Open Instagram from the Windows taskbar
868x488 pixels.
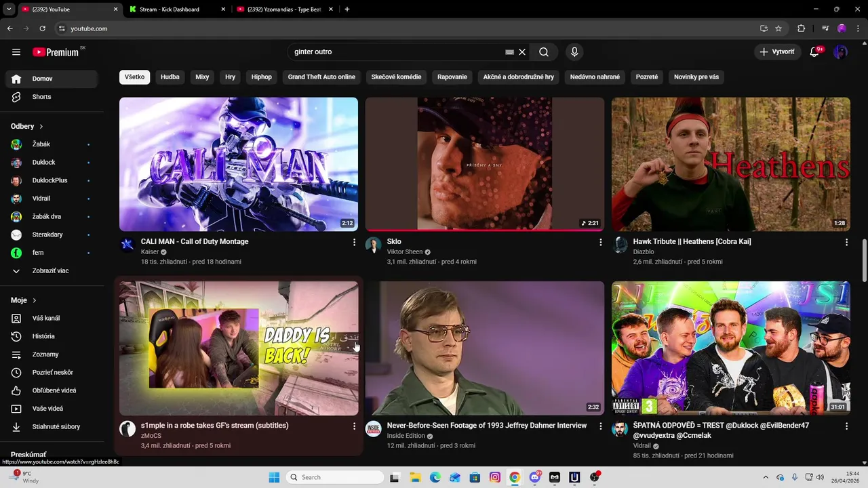(x=495, y=477)
